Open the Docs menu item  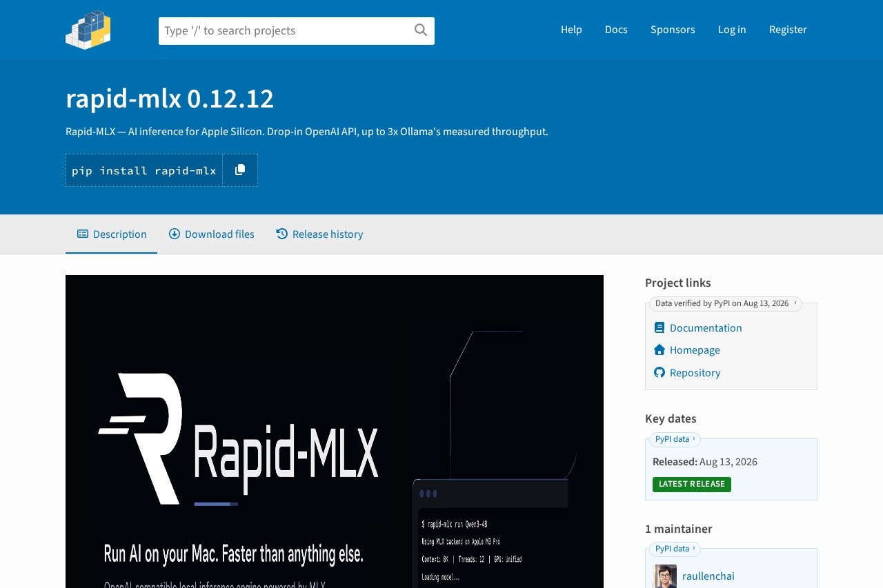point(616,30)
